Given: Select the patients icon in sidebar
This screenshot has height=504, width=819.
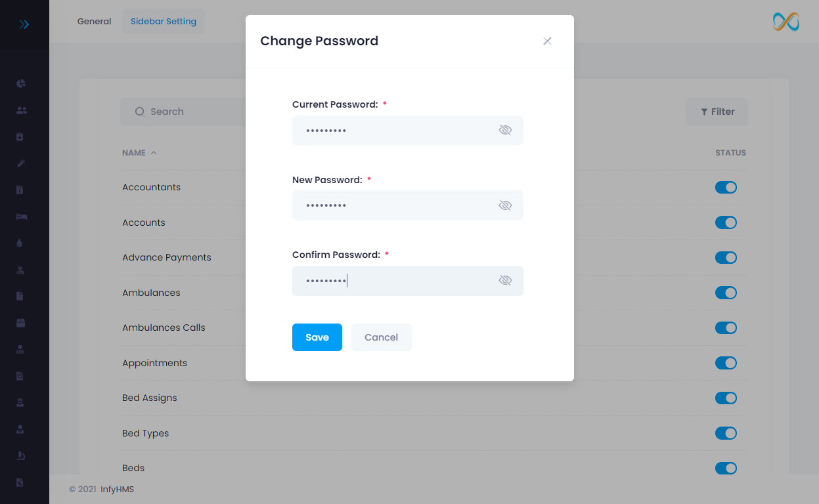Looking at the screenshot, I should 20,110.
